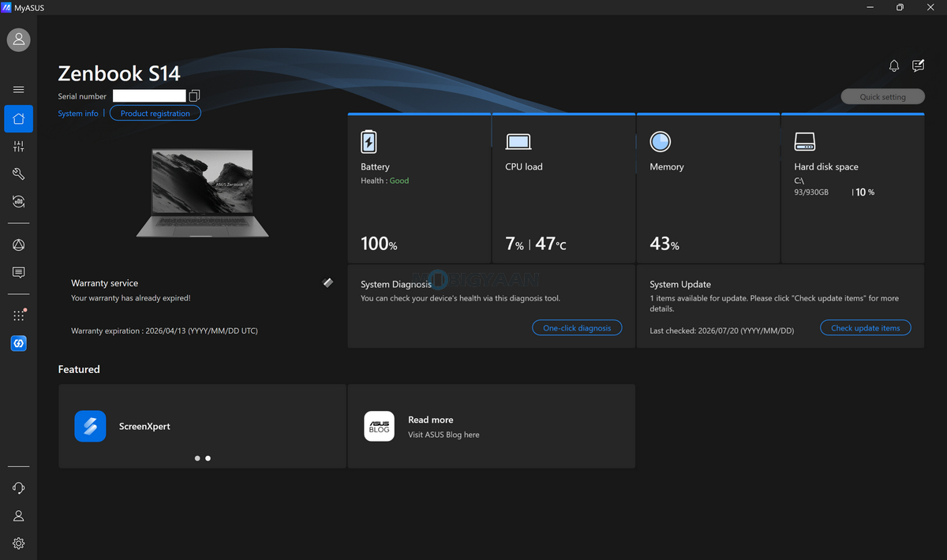Image resolution: width=947 pixels, height=560 pixels.
Task: Click the Zenbook laptop product image
Action: pyautogui.click(x=202, y=193)
